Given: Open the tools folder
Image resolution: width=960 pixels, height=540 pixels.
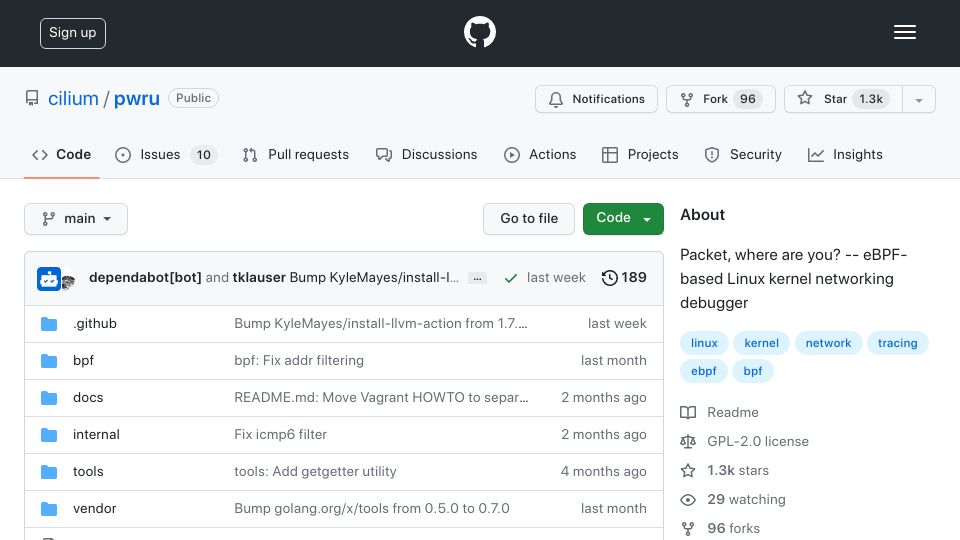Looking at the screenshot, I should click(x=88, y=471).
